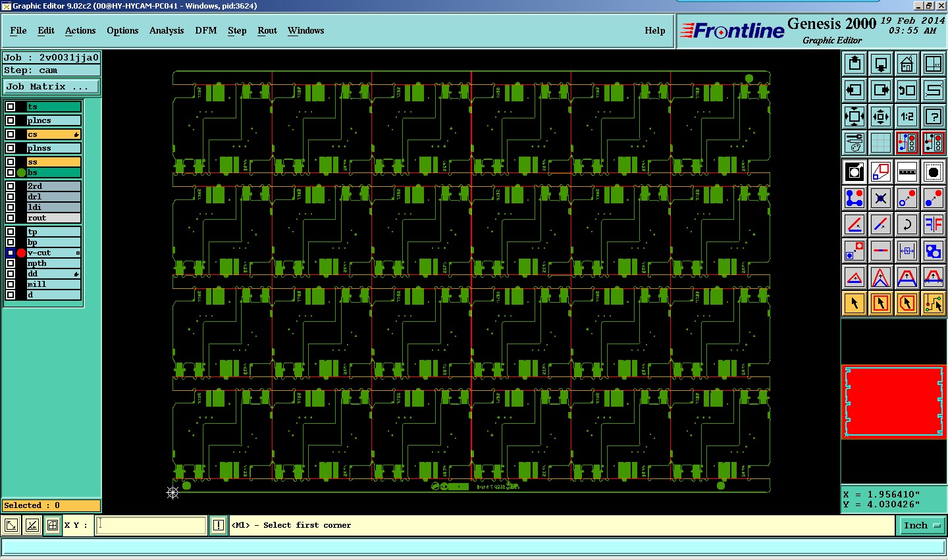
Task: Toggle the grid display icon
Action: pyautogui.click(x=881, y=142)
